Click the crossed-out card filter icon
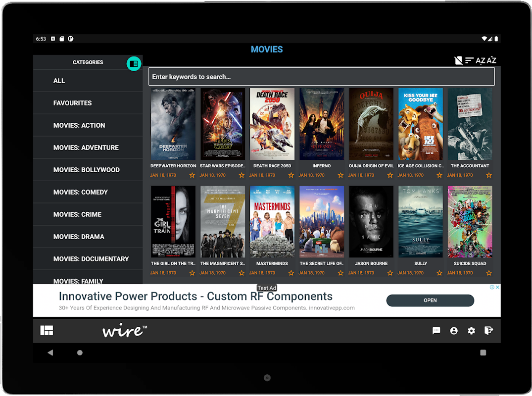 (x=458, y=60)
